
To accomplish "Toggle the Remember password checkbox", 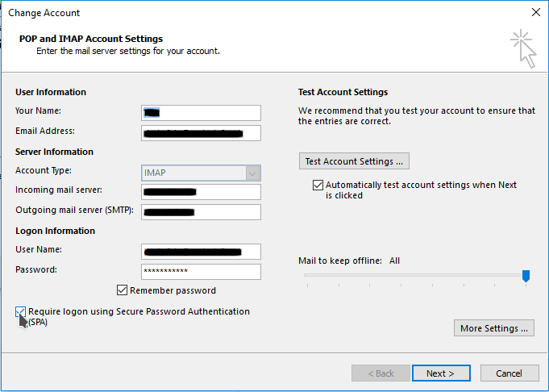I will 123,290.
